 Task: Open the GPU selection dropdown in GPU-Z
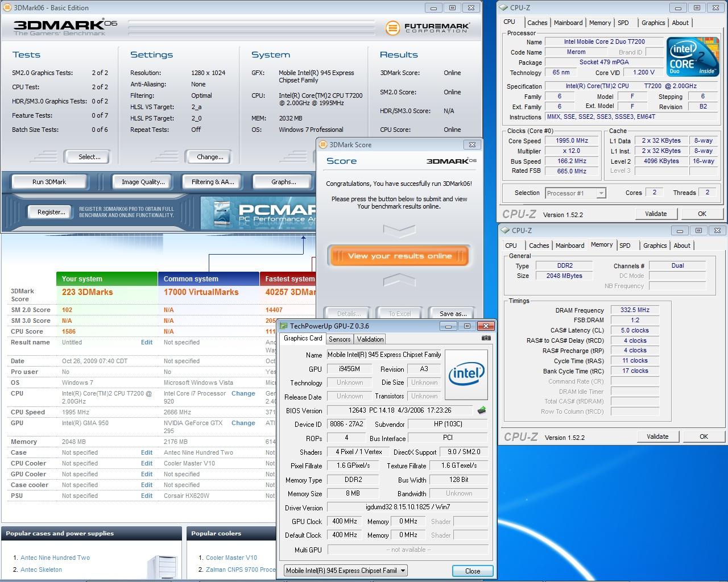pos(346,571)
